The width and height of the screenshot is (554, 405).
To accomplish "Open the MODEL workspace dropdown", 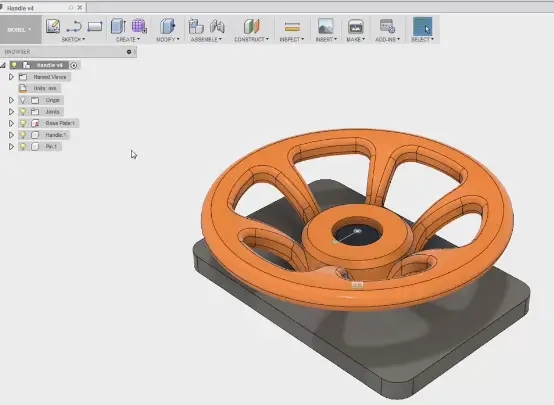I will 19,30.
